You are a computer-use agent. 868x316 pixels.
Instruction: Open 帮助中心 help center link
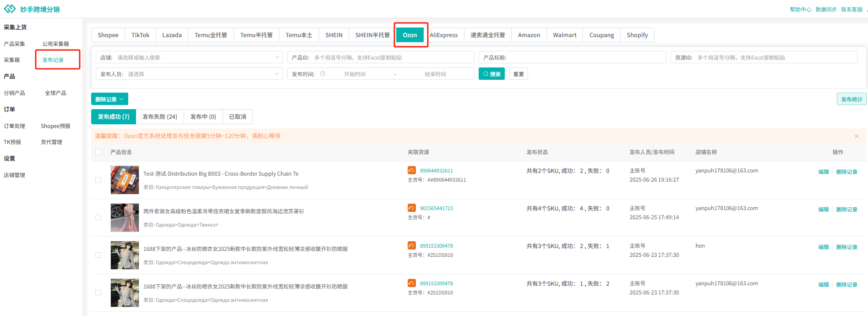point(800,9)
